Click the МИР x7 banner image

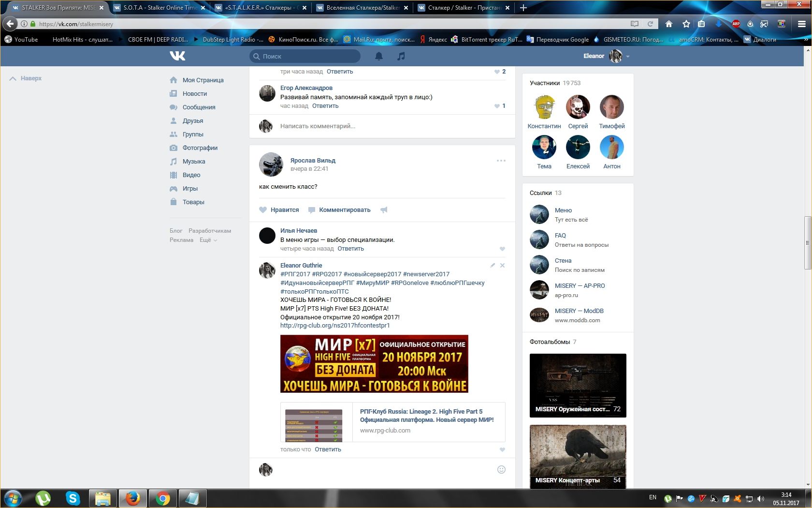click(x=374, y=364)
